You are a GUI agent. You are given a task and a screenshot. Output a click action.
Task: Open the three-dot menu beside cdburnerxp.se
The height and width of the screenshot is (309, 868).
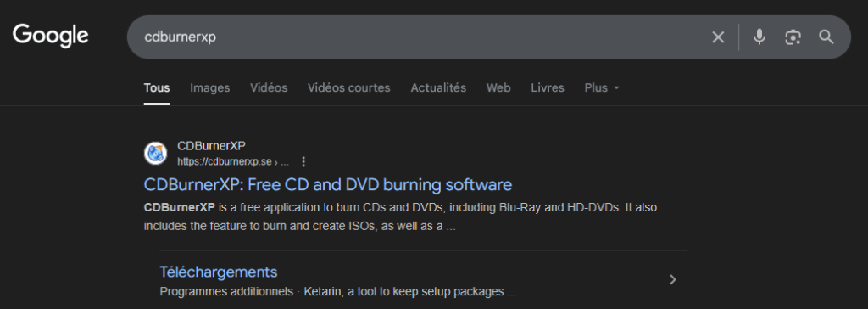pyautogui.click(x=303, y=162)
